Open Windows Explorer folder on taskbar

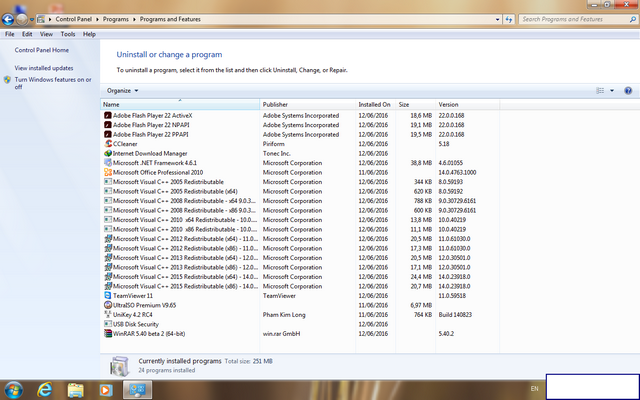[76, 391]
